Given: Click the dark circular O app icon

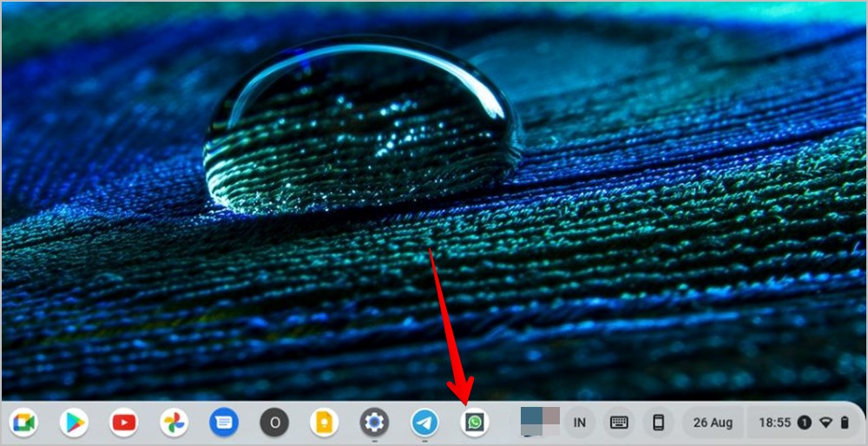Looking at the screenshot, I should pyautogui.click(x=274, y=423).
